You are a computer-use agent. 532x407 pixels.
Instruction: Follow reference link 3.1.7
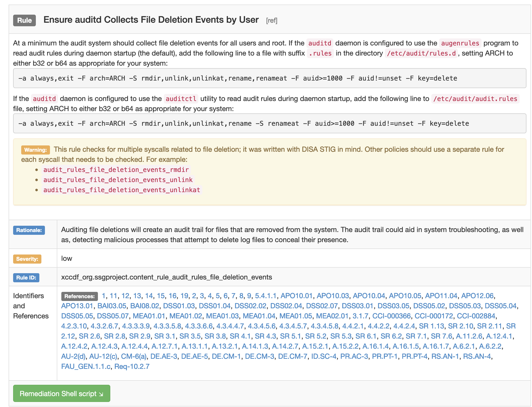[360, 316]
